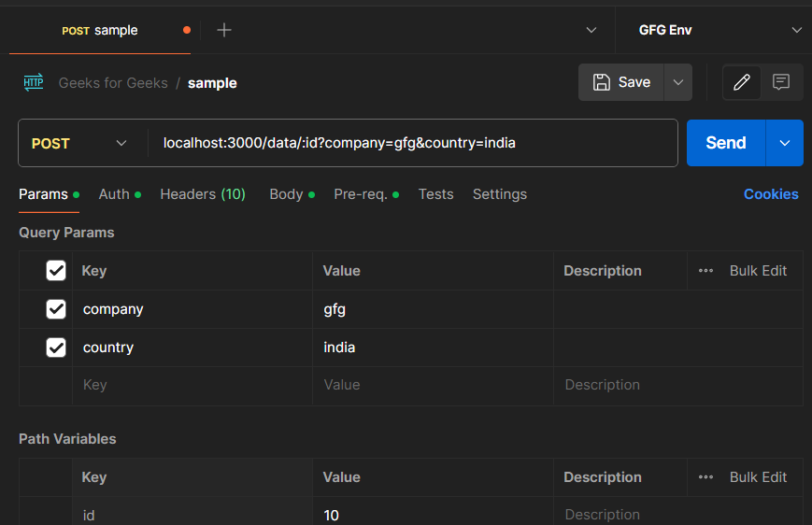
Task: Click the request URL field
Action: (x=411, y=143)
